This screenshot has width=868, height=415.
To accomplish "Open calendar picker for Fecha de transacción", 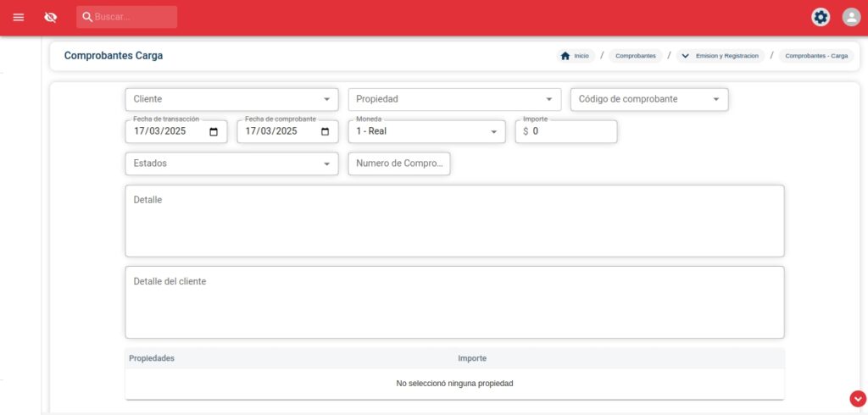I will (x=214, y=131).
